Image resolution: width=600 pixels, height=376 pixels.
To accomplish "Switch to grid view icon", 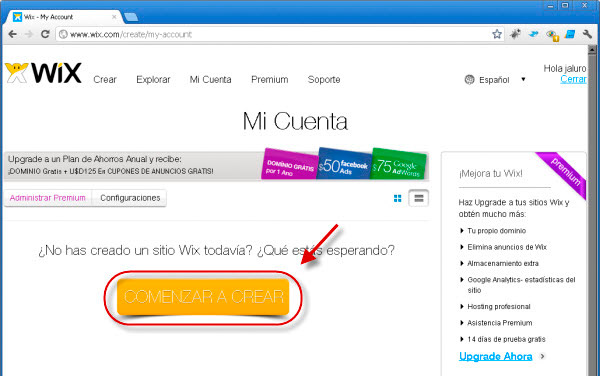I will click(x=398, y=198).
